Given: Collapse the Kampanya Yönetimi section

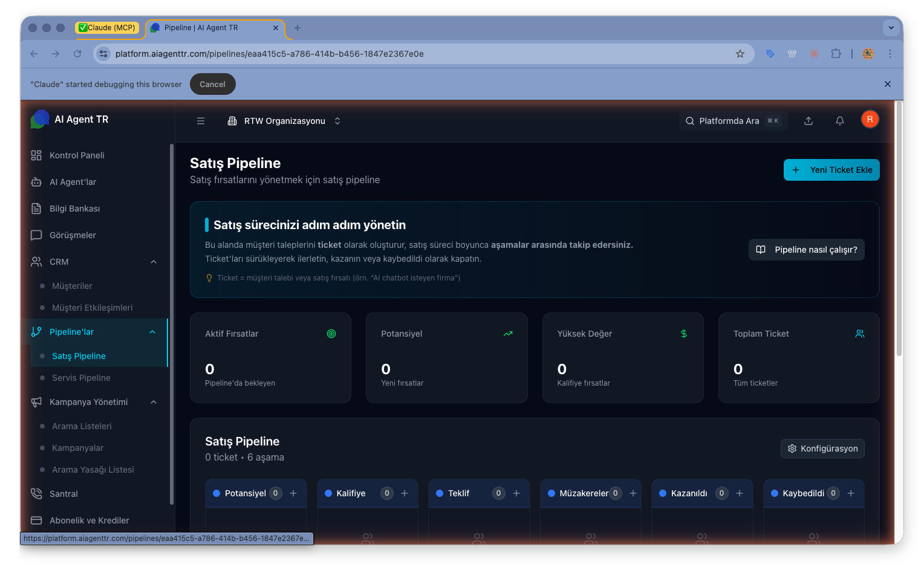Looking at the screenshot, I should 154,401.
